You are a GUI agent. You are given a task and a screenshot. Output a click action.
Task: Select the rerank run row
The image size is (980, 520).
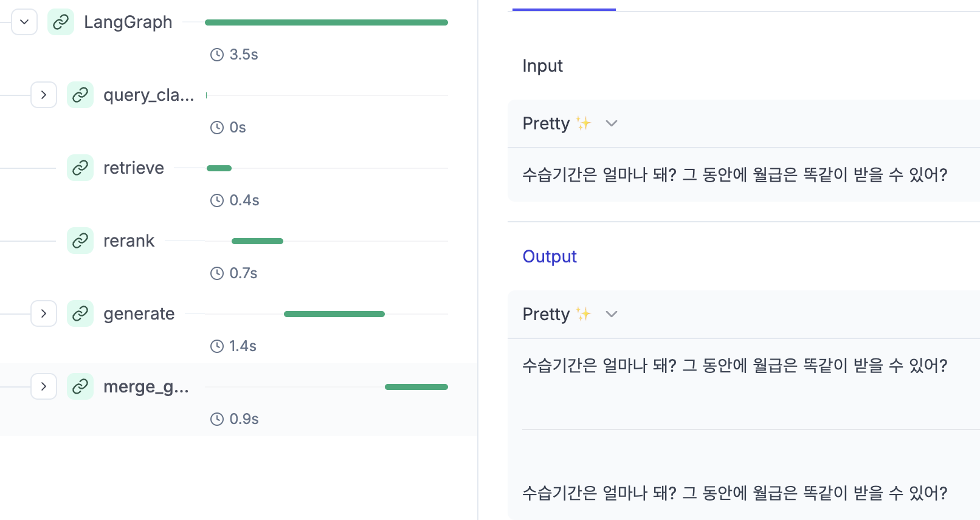click(x=238, y=254)
